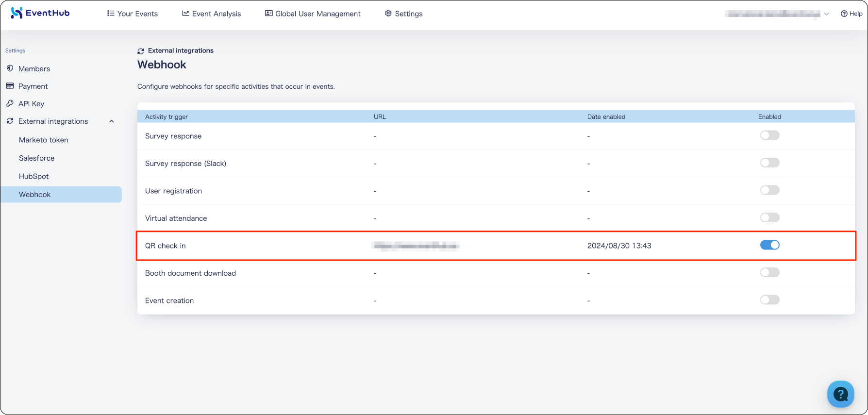Expand the account dropdown chevron
Viewport: 868px width, 415px height.
point(826,14)
